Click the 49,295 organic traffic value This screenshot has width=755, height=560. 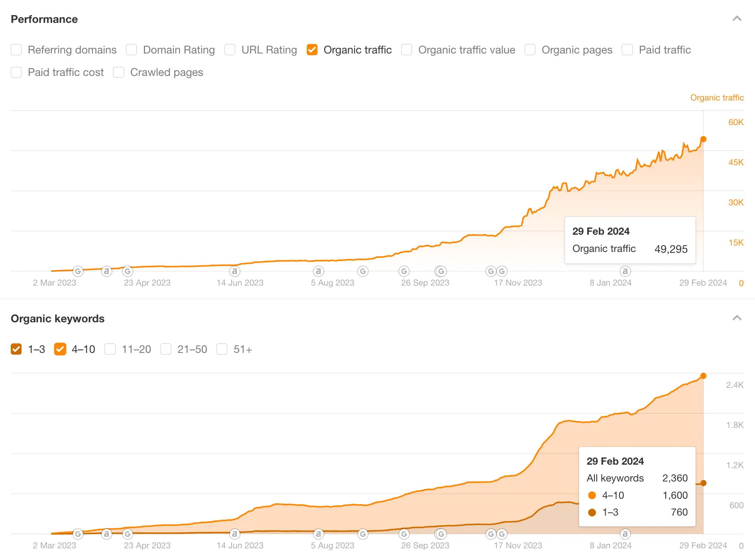pos(671,249)
